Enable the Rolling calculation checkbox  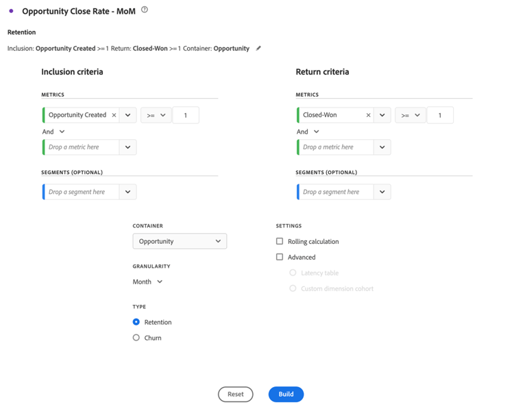[x=280, y=241]
